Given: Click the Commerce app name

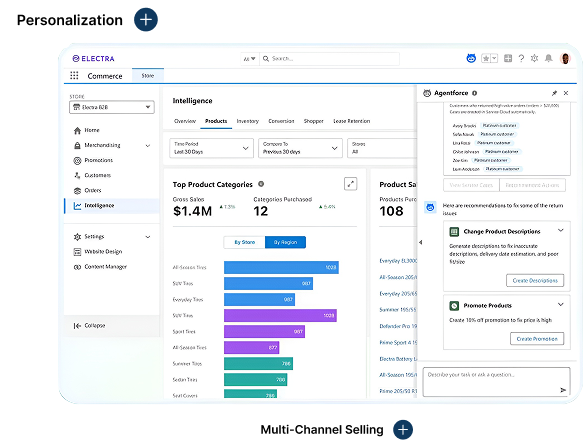Looking at the screenshot, I should pos(105,76).
